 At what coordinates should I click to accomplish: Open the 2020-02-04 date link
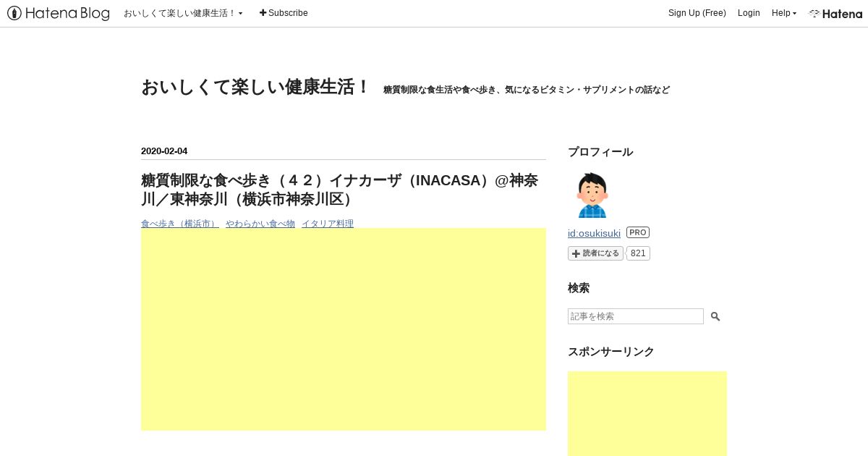click(x=164, y=151)
